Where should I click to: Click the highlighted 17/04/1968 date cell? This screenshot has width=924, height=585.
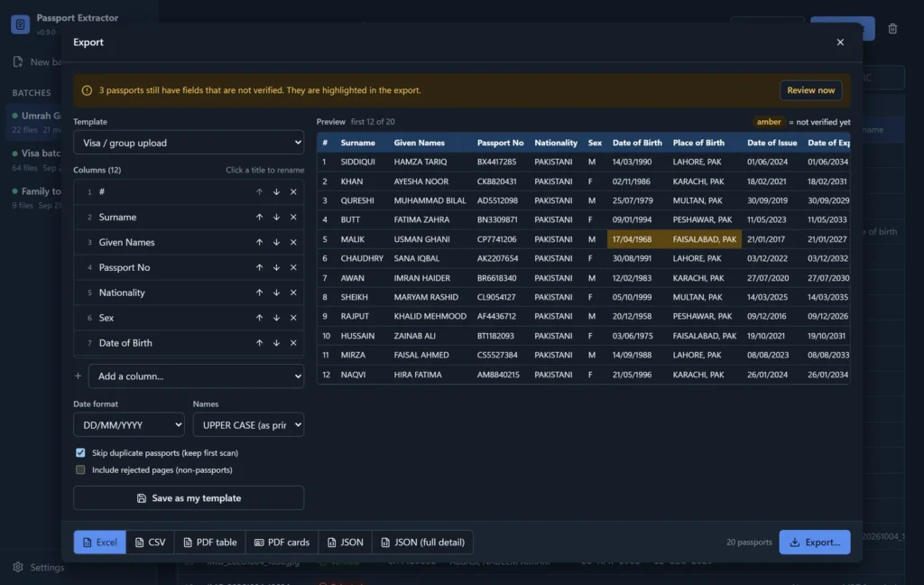click(637, 239)
